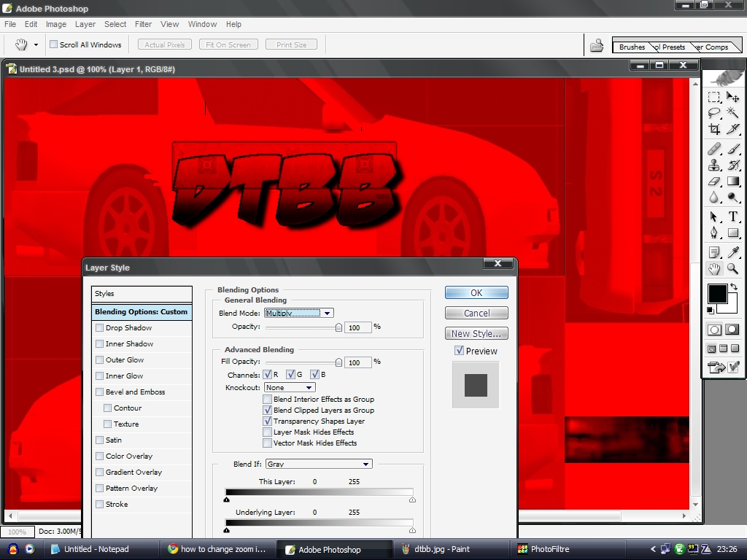This screenshot has height=560, width=747.
Task: Select the Healing Brush tool
Action: 713,149
